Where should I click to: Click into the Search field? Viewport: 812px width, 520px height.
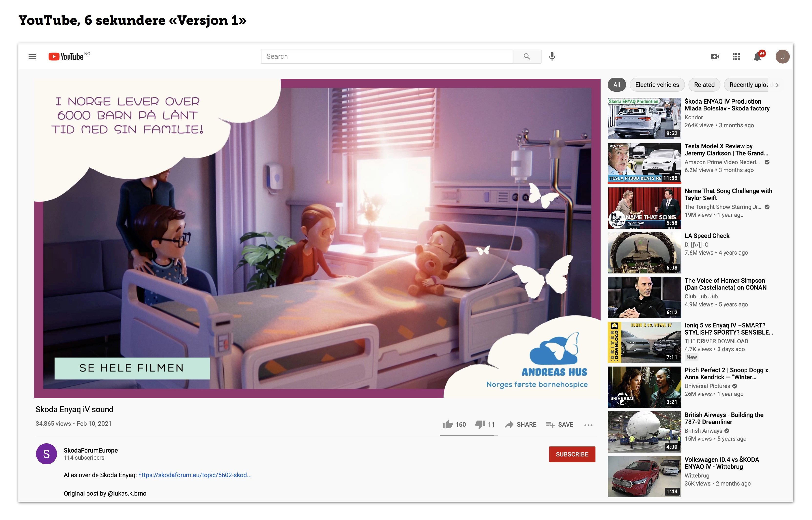(387, 56)
